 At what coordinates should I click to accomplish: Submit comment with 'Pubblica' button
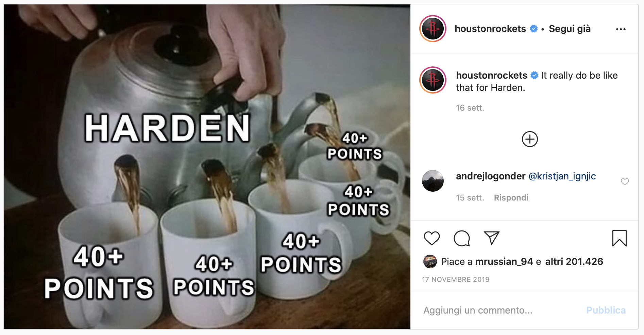coord(606,310)
